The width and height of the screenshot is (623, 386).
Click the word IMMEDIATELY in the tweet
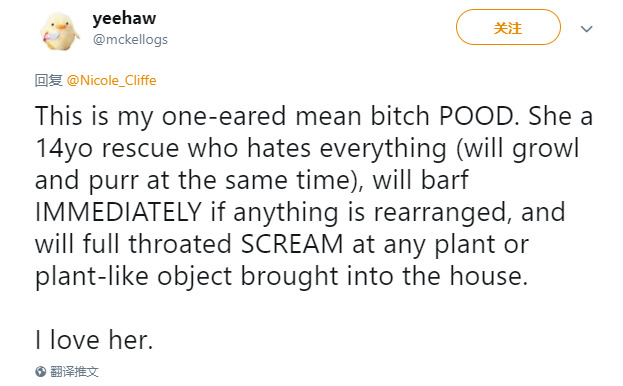[118, 212]
